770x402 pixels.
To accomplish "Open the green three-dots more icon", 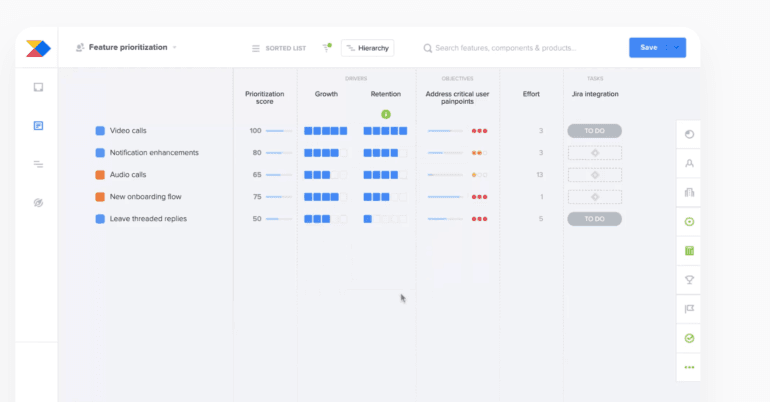I will click(689, 367).
